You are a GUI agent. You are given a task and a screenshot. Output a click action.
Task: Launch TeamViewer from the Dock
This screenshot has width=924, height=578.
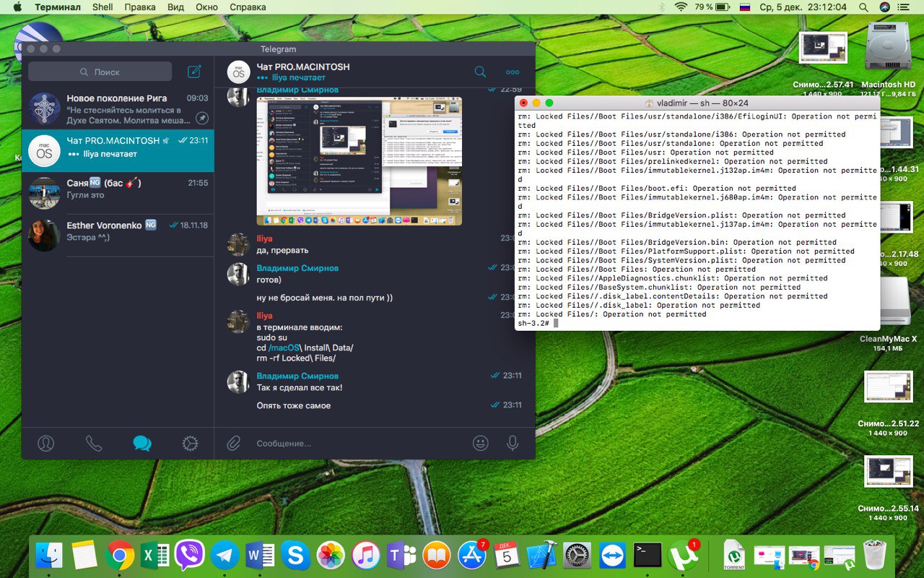point(613,556)
